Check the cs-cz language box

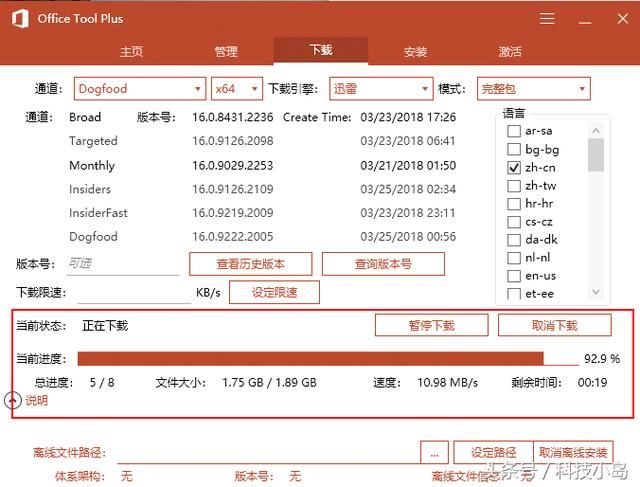(513, 222)
